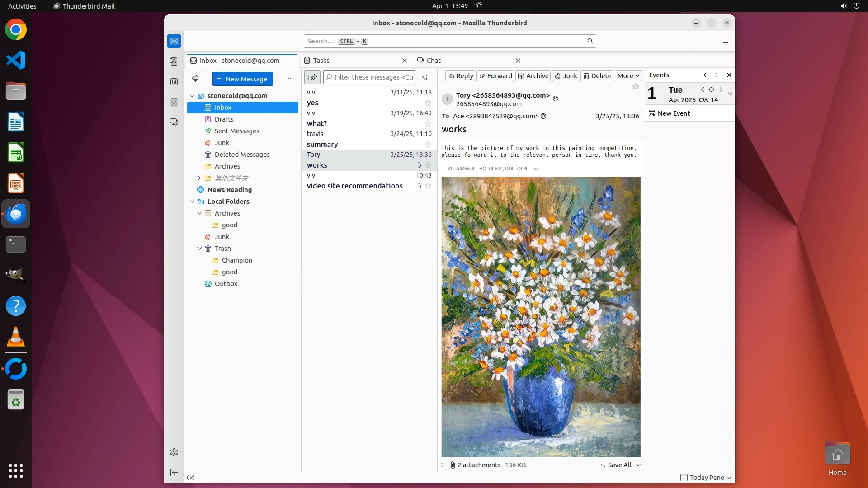868x488 pixels.
Task: Switch to the Chat tab
Action: [433, 61]
